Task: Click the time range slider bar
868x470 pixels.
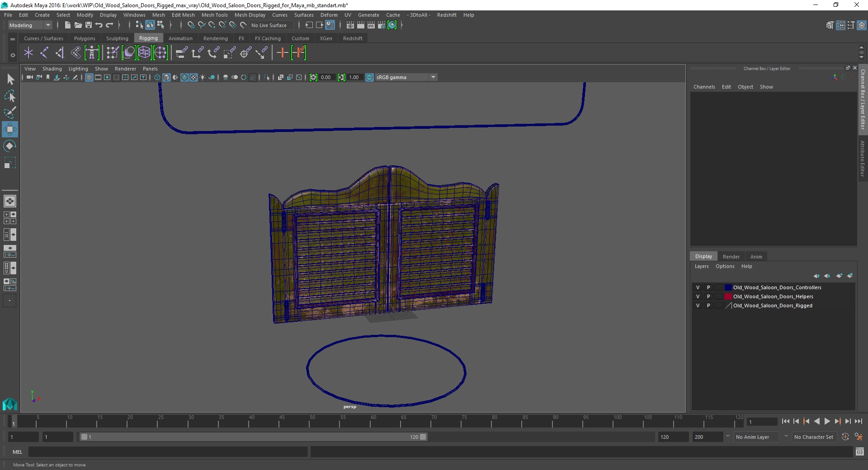Action: click(253, 437)
